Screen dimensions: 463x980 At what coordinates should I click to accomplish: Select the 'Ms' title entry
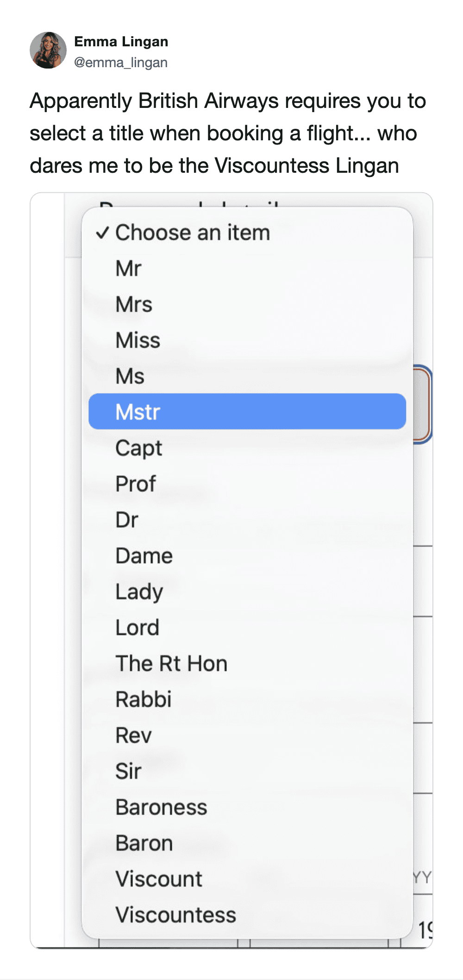[x=130, y=376]
